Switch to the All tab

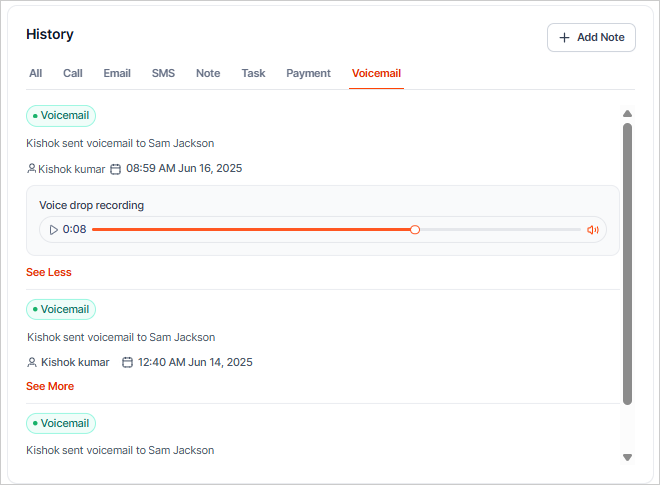(36, 73)
